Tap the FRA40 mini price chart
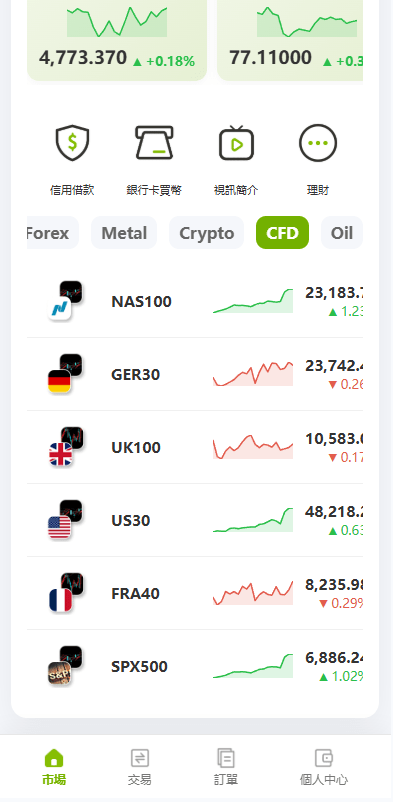393x802 pixels. [253, 593]
